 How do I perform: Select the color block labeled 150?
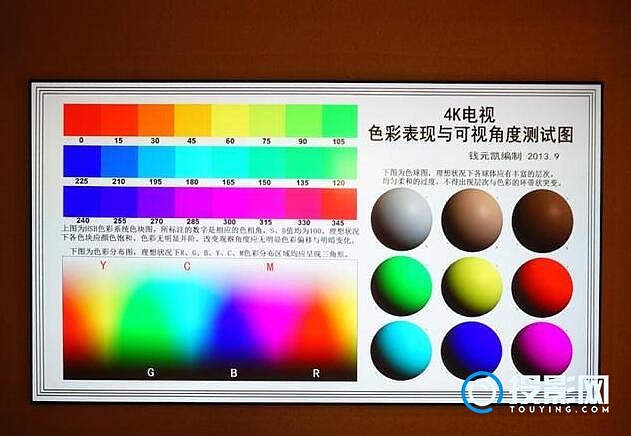(267, 161)
